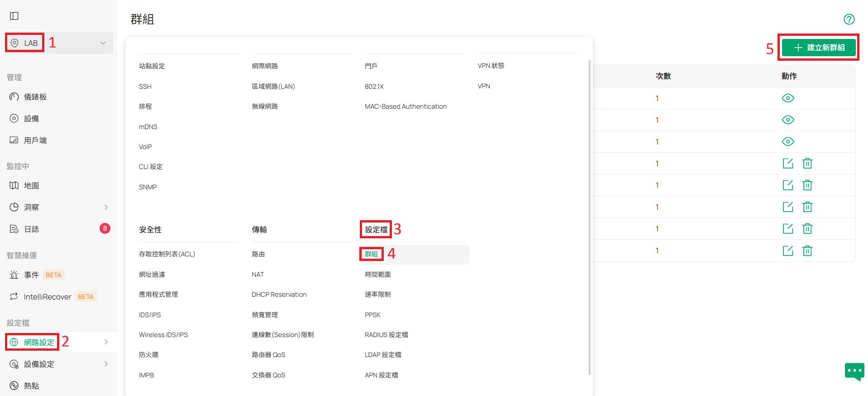Expand the 網路設定 menu chevron
The width and height of the screenshot is (868, 396).
(x=106, y=342)
